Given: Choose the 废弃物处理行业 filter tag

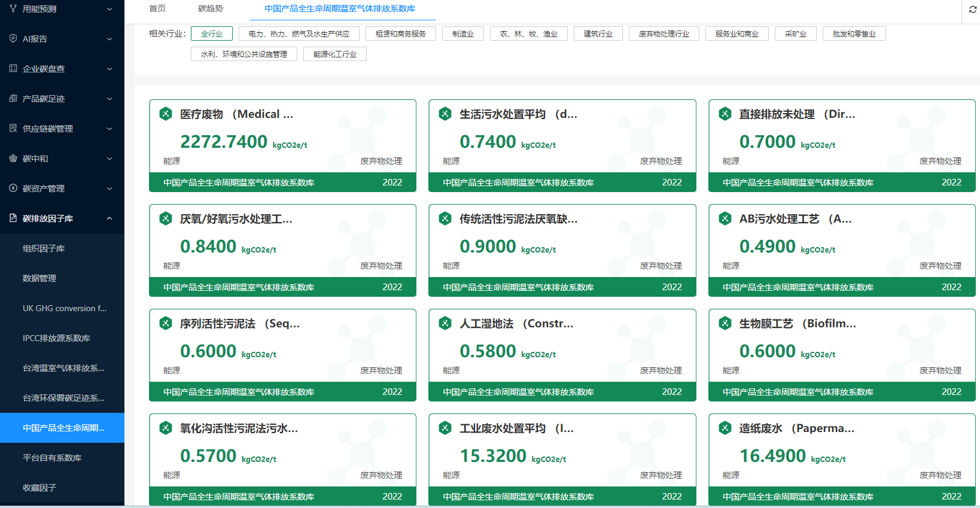Looking at the screenshot, I should click(x=664, y=34).
